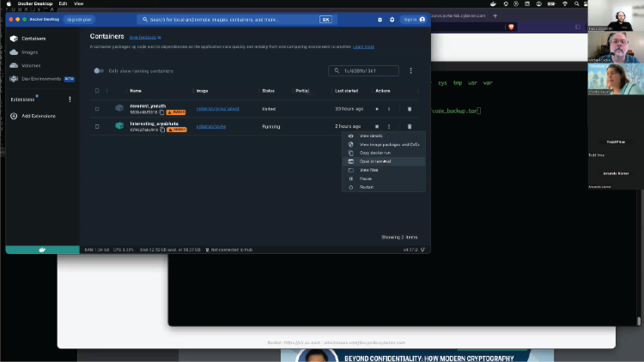Copy the running container's ID
Viewport: 644px width, 362px height.
tap(162, 130)
